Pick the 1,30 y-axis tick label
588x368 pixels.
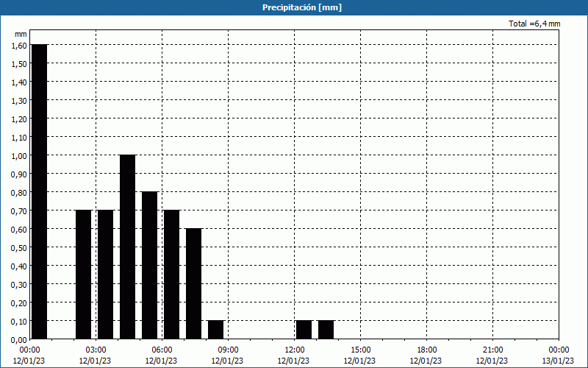20,100
